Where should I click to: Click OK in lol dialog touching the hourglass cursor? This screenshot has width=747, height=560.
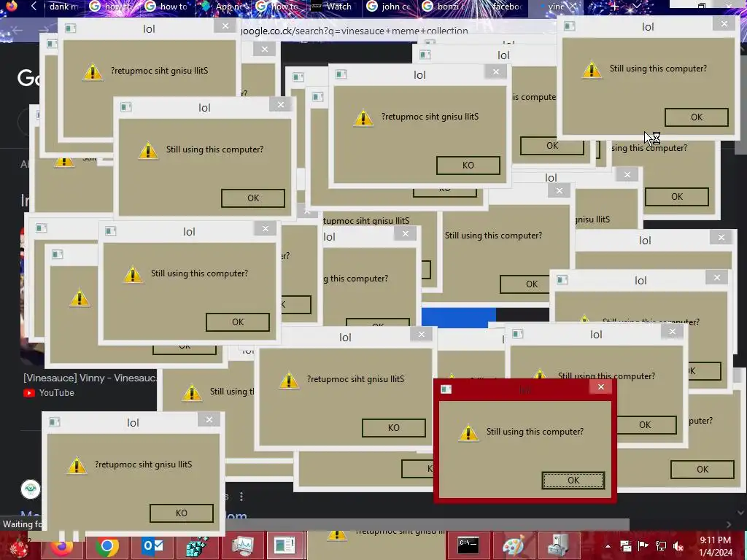tap(696, 117)
